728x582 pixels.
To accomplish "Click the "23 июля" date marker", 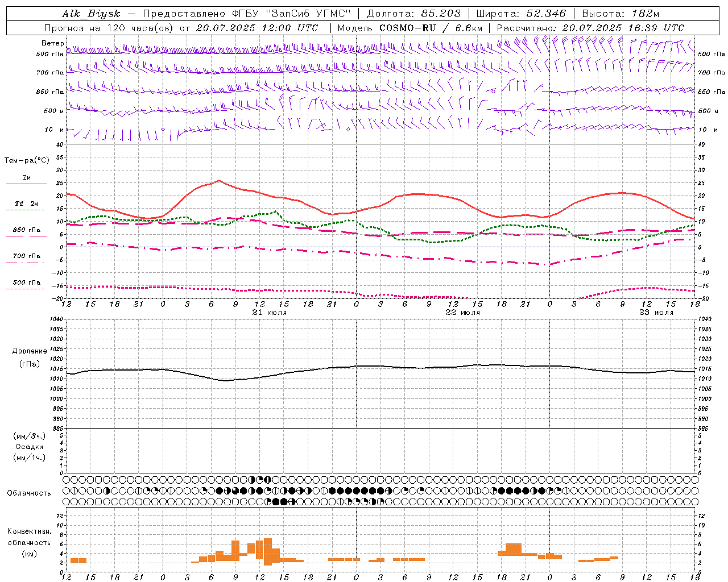I will pyautogui.click(x=656, y=313).
